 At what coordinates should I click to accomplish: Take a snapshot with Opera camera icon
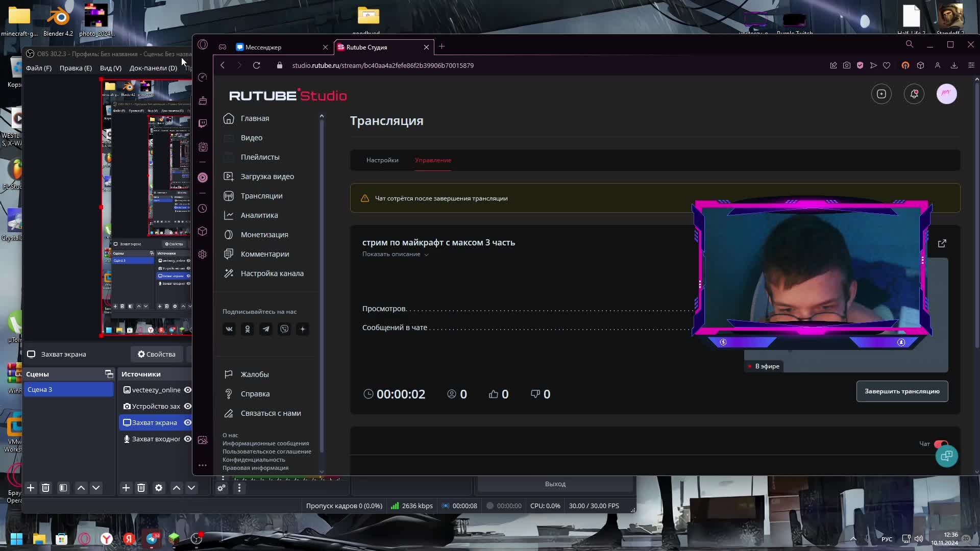pyautogui.click(x=847, y=65)
